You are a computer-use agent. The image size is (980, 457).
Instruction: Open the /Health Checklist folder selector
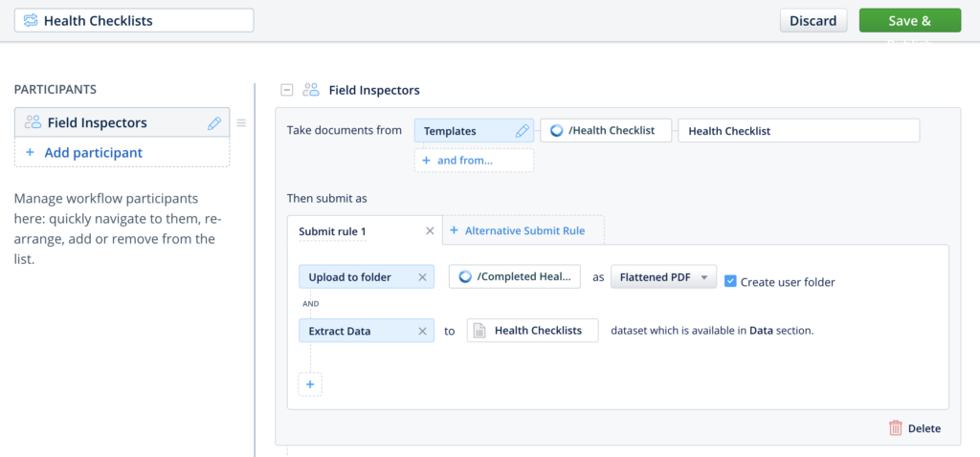tap(606, 131)
